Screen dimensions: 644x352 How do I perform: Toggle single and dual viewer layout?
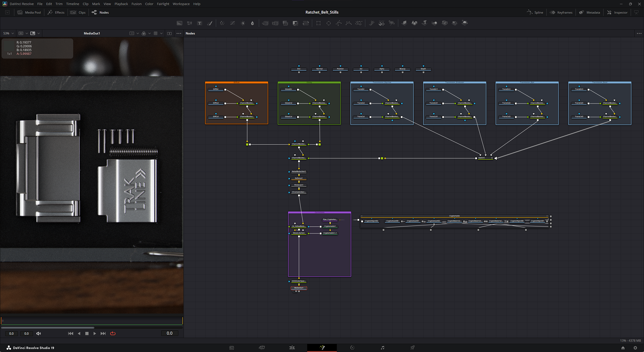coord(169,34)
